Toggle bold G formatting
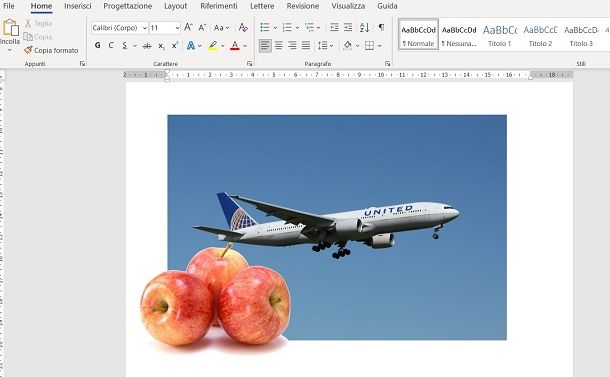This screenshot has height=377, width=610. [x=98, y=46]
